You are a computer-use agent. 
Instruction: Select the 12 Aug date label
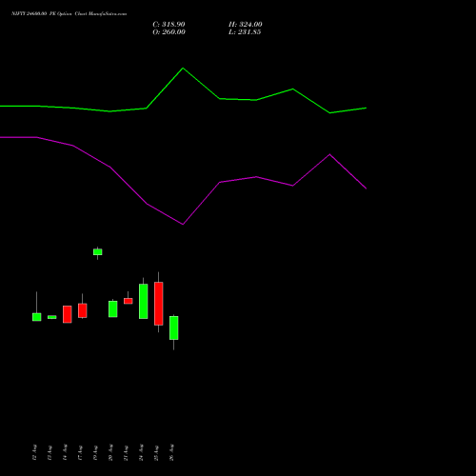click(x=34, y=452)
